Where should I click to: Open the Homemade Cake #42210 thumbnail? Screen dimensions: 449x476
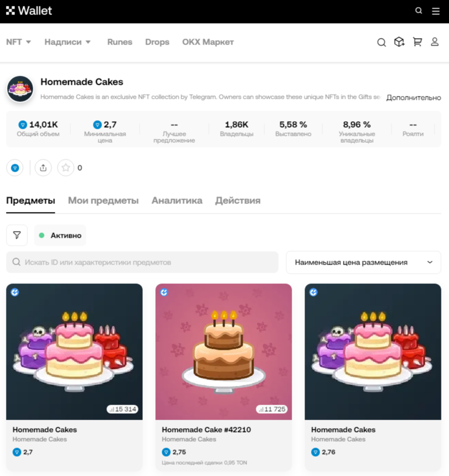[223, 351]
